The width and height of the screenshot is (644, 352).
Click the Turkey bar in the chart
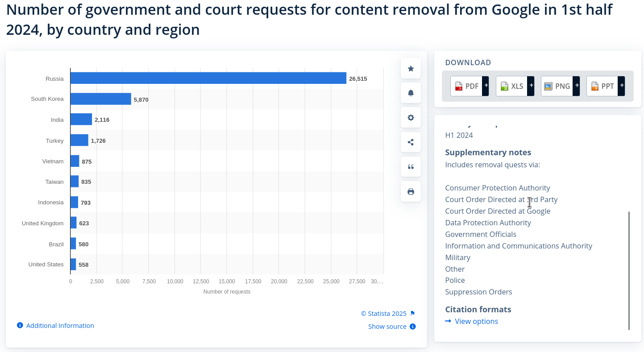[x=79, y=140]
